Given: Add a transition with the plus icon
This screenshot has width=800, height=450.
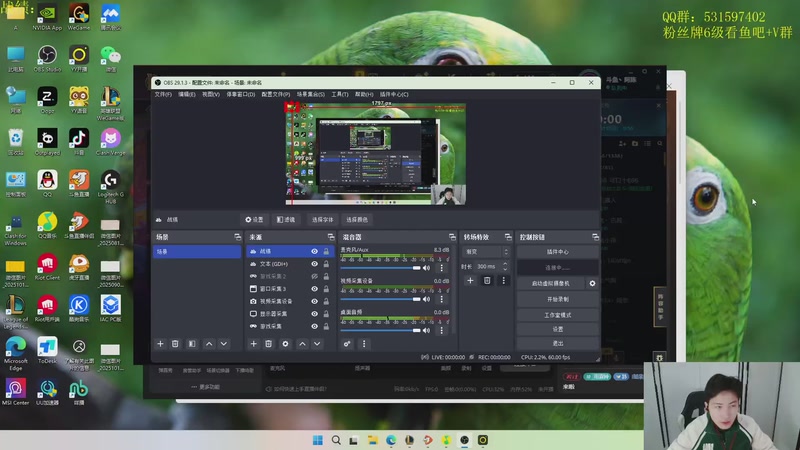Looking at the screenshot, I should pyautogui.click(x=470, y=280).
